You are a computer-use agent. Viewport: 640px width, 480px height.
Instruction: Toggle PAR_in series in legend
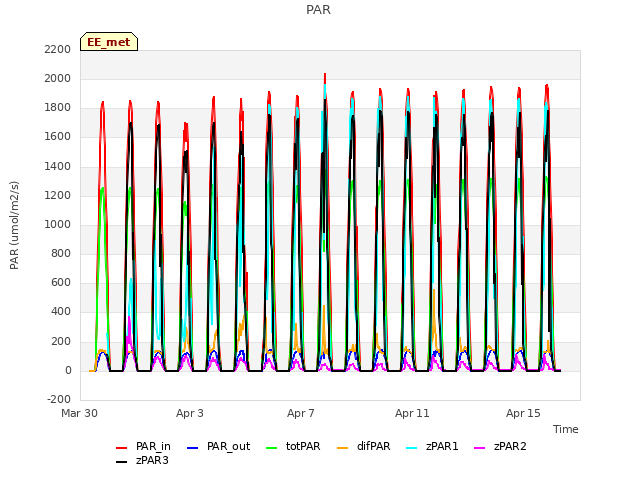[143, 447]
